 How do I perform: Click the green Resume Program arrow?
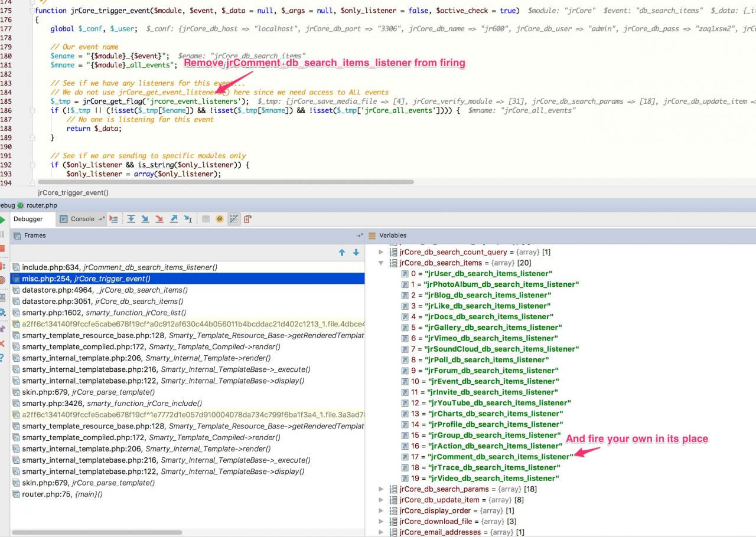(x=2, y=220)
